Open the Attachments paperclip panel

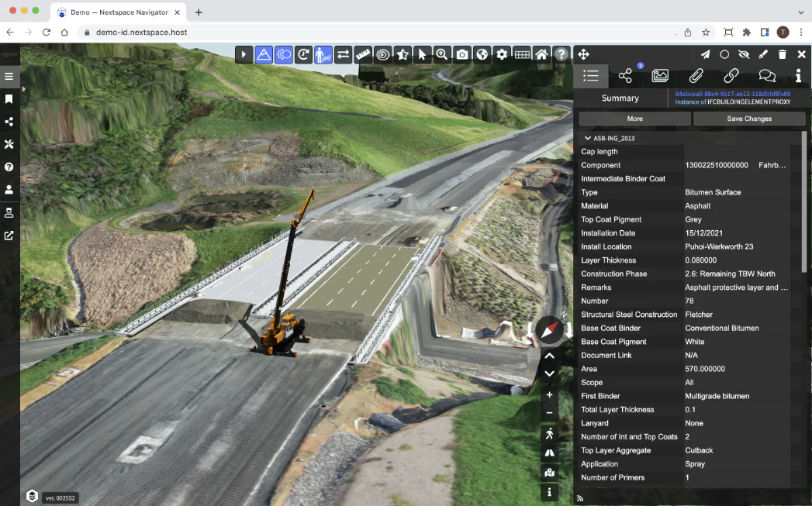696,76
